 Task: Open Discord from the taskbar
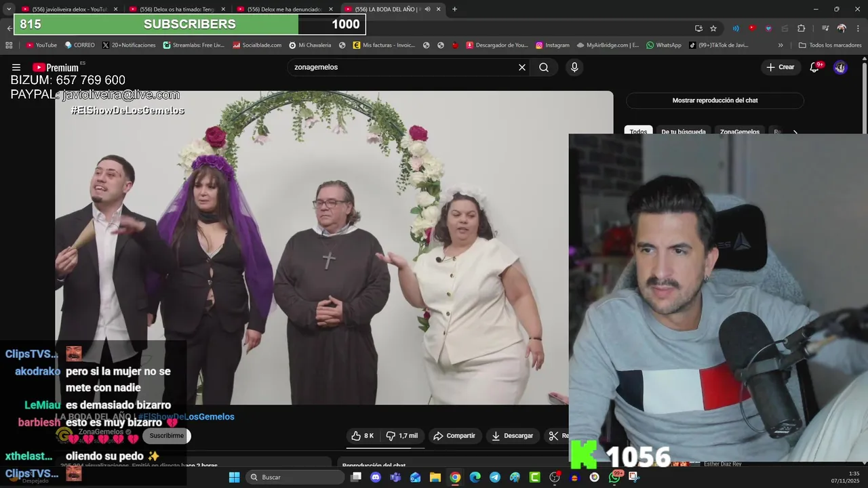pyautogui.click(x=376, y=477)
